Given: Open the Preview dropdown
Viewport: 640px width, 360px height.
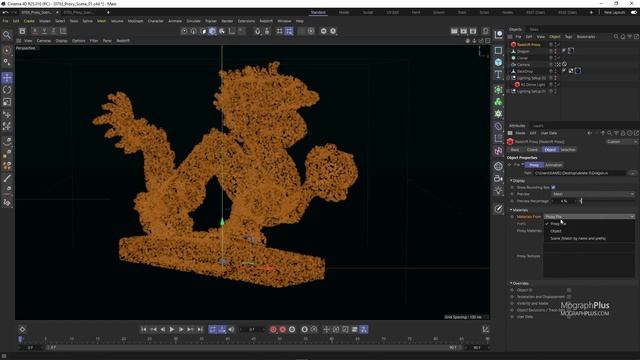Looking at the screenshot, I should [593, 194].
